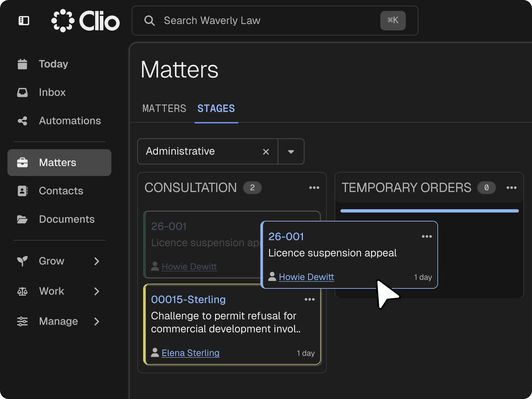The height and width of the screenshot is (399, 532).
Task: Click the search magnifier icon
Action: [x=149, y=21]
